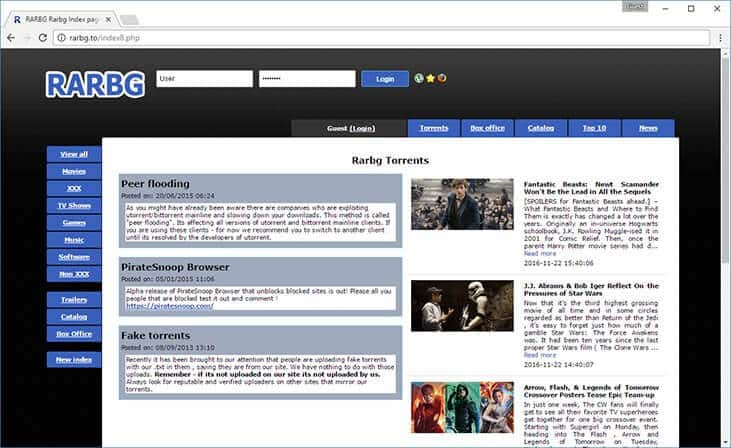Image resolution: width=731 pixels, height=448 pixels.
Task: Open Fantastic Beasts Newt Scamander headline
Action: tap(591, 188)
